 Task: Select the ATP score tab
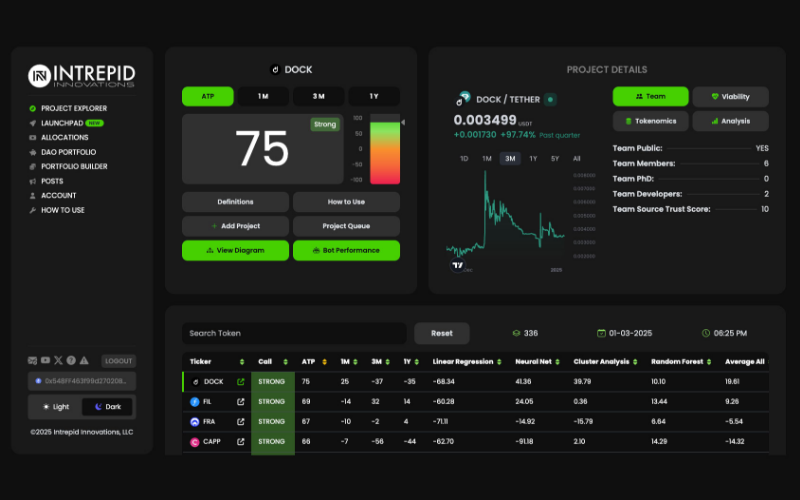[208, 96]
